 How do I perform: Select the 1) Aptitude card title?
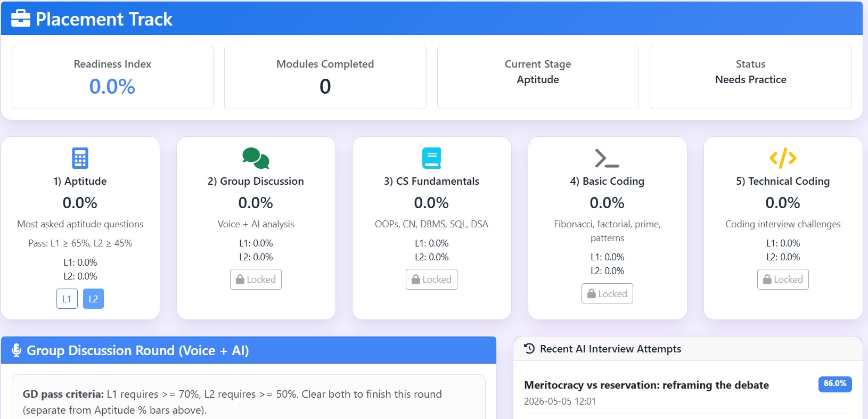(x=80, y=181)
